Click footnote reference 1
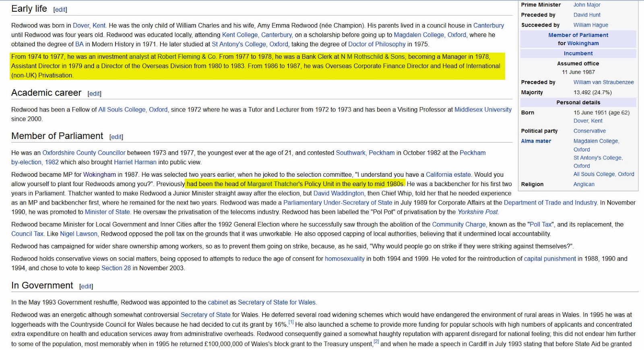Viewport: 644px width, 350px height. (x=291, y=322)
